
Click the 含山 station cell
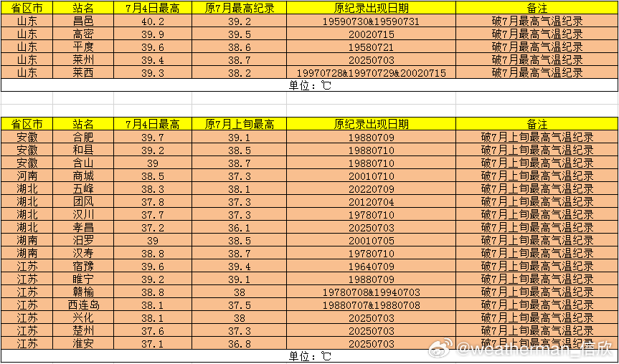click(83, 163)
